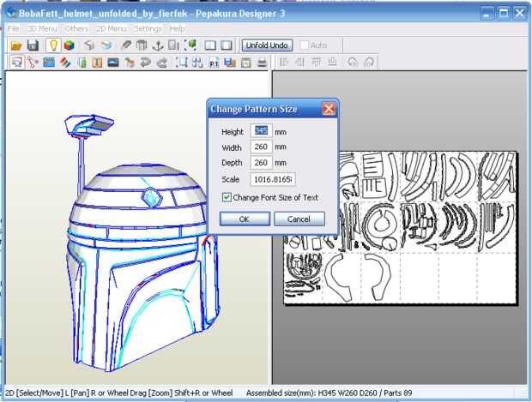The width and height of the screenshot is (532, 402).
Task: Save the project with the floppy disk icon
Action: tap(33, 45)
